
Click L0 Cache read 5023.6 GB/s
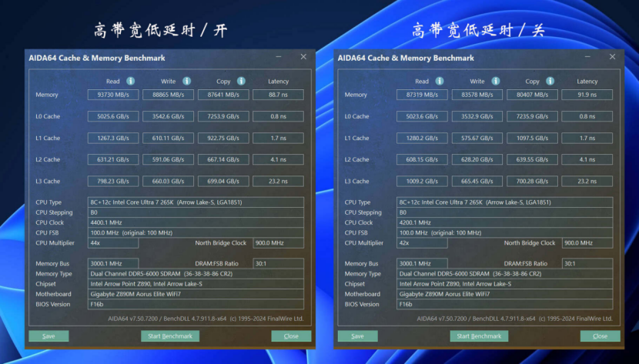point(422,116)
